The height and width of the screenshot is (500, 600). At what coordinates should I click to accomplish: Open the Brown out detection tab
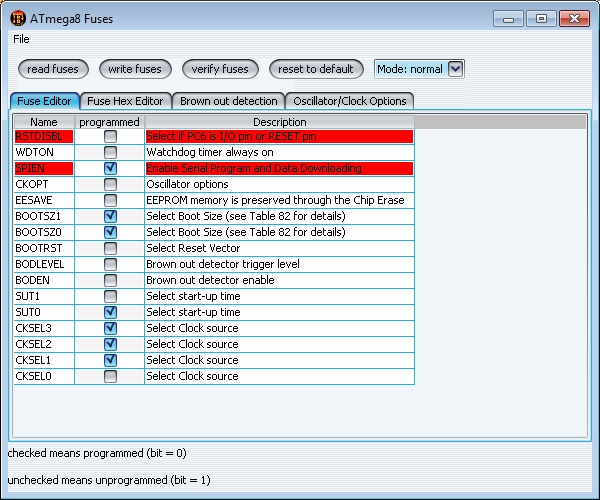click(228, 101)
